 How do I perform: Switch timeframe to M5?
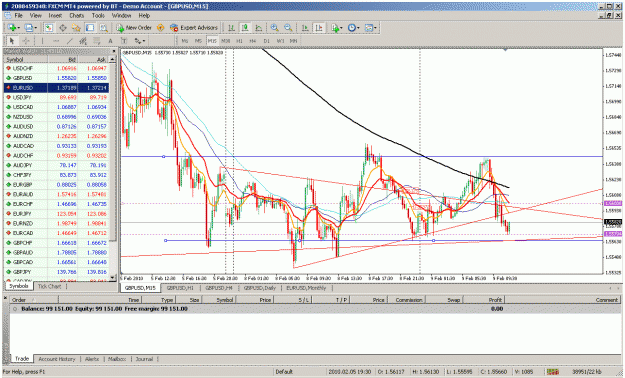[198, 41]
